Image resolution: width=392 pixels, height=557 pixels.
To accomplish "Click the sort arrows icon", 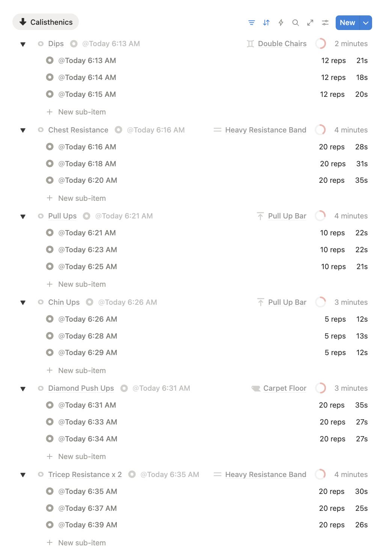I will click(266, 23).
